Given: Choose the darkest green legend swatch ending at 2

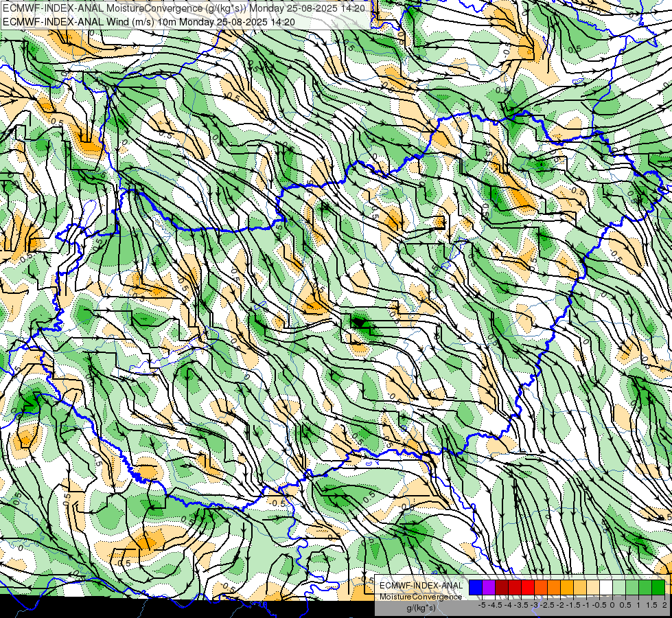Looking at the screenshot, I should pos(658,588).
